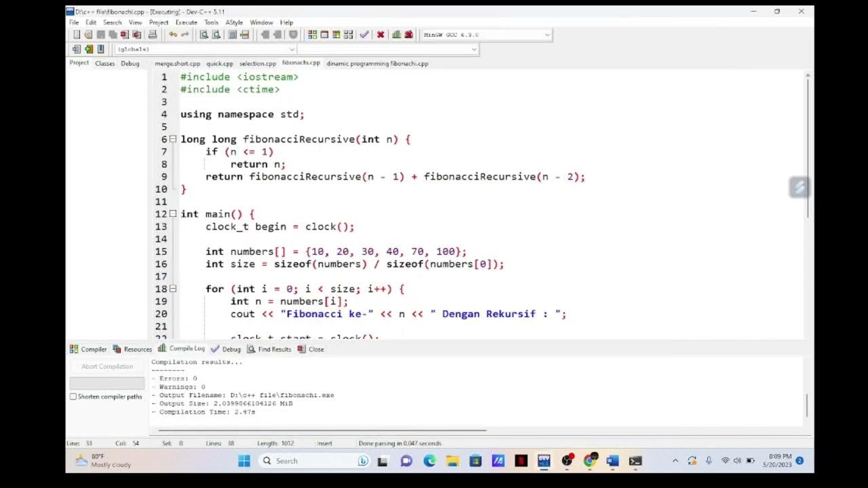Click the Save file toolbar icon

[100, 35]
